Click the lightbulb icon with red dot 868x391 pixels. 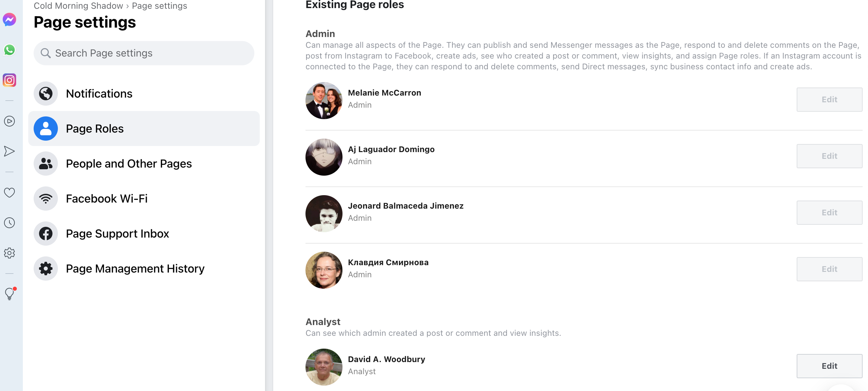(9, 294)
